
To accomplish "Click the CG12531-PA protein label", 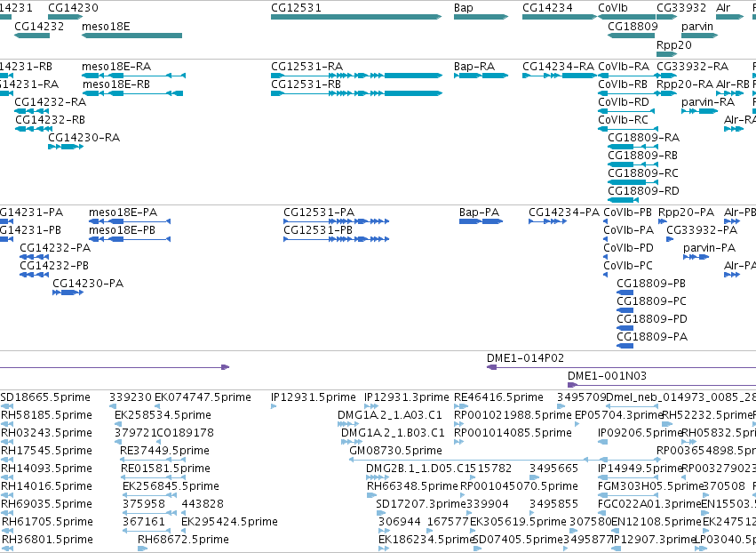I will point(319,212).
